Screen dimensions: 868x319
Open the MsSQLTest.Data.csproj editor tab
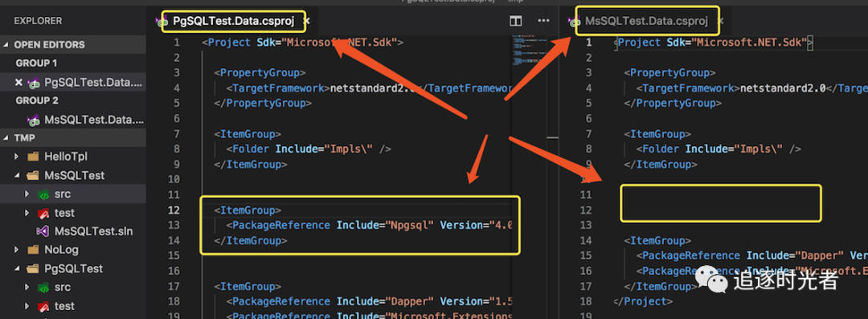[645, 22]
